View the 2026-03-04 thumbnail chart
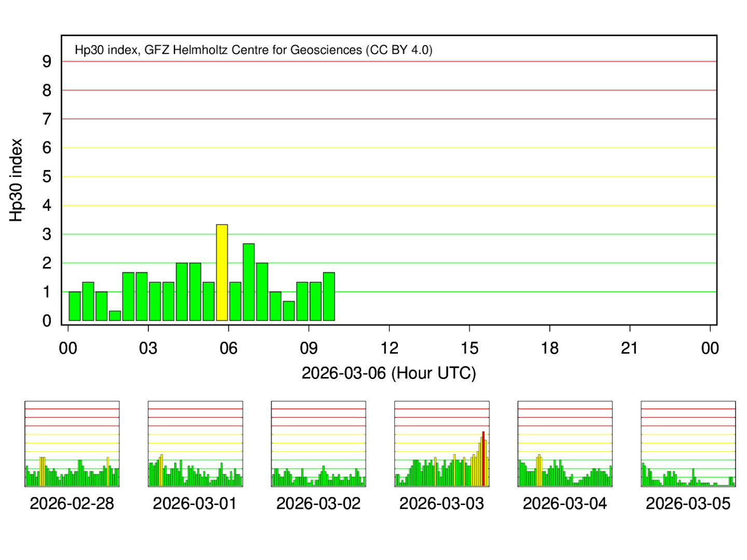Screen dimensions: 747x560 pos(565,444)
